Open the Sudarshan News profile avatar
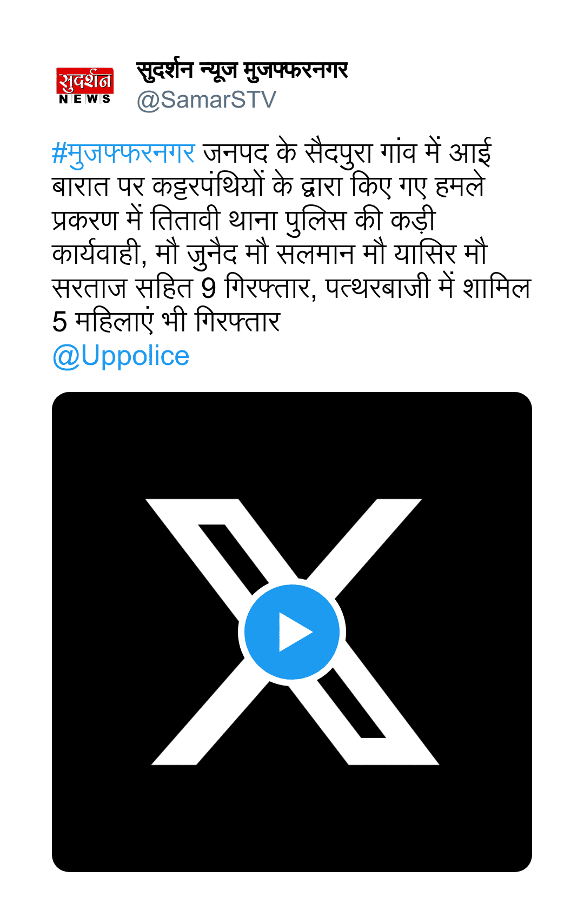 point(85,86)
